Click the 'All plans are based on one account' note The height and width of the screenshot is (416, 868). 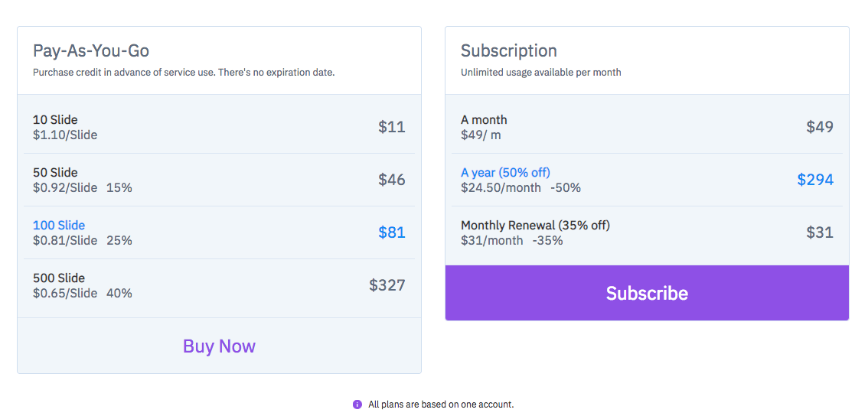(441, 405)
